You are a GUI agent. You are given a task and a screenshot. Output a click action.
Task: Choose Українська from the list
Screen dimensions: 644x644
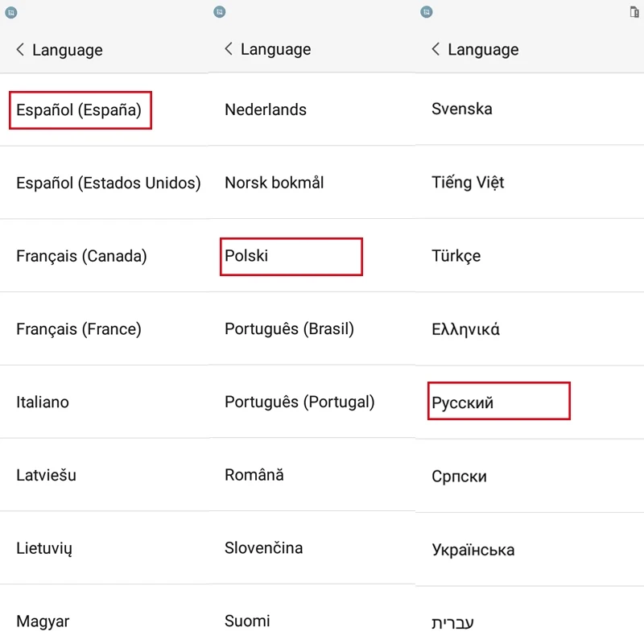(473, 551)
